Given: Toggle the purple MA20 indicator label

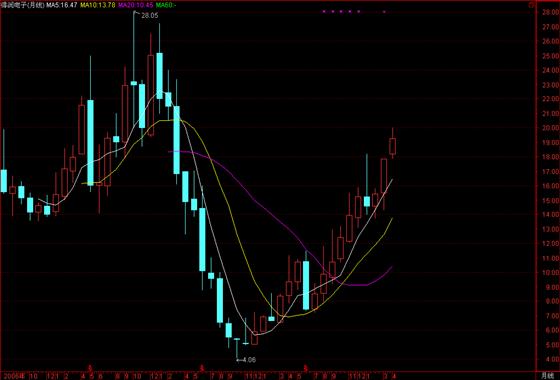Looking at the screenshot, I should 135,5.
